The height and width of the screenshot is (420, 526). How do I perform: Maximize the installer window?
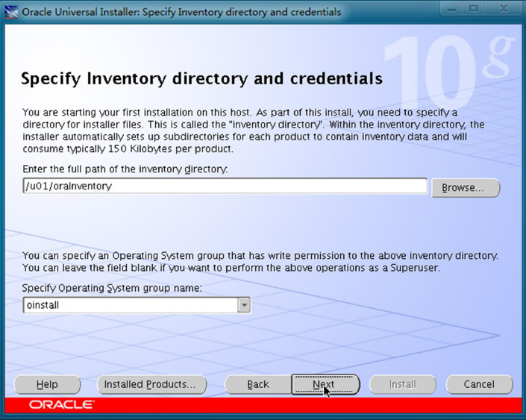(x=473, y=9)
